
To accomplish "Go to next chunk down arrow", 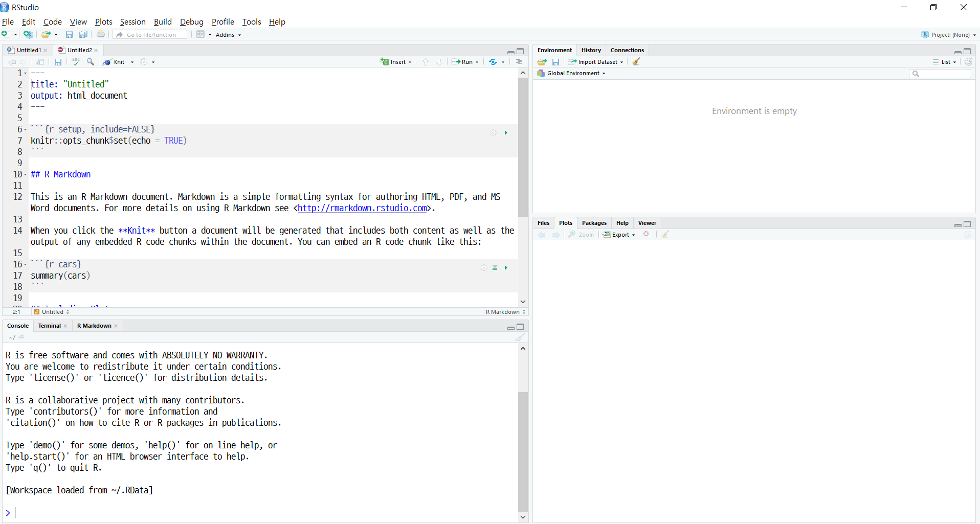I will (x=439, y=62).
